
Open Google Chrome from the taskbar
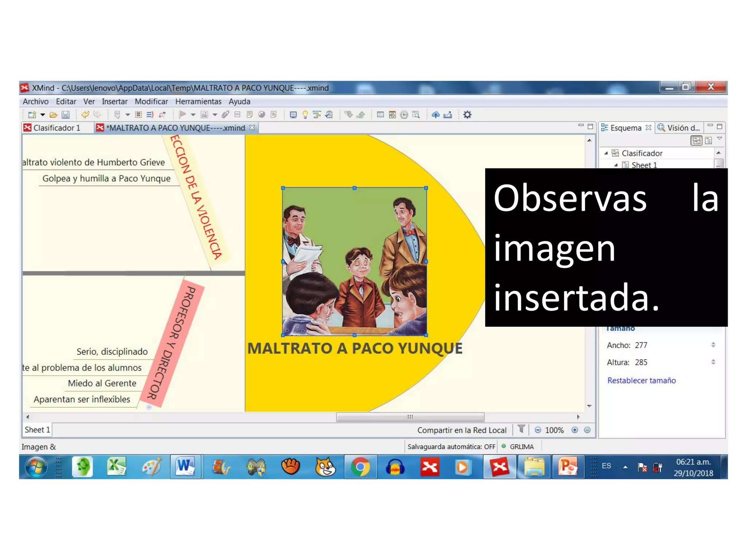click(360, 467)
